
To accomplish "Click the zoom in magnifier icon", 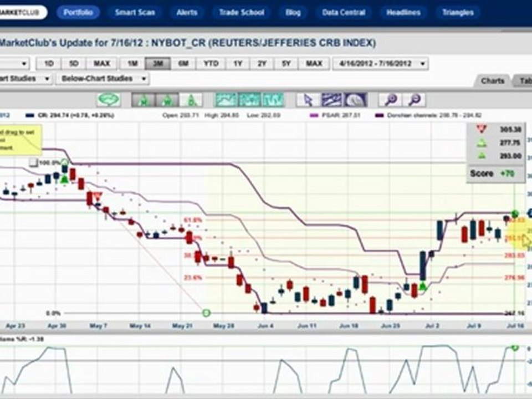I will point(391,100).
